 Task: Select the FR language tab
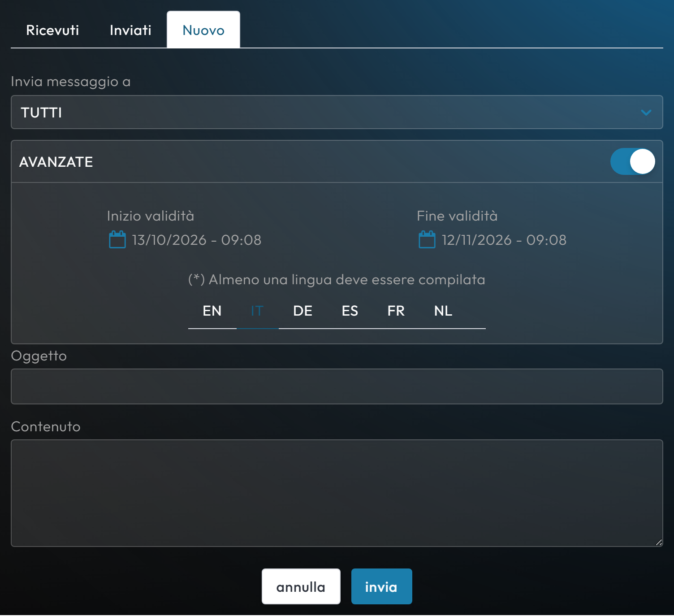point(396,311)
